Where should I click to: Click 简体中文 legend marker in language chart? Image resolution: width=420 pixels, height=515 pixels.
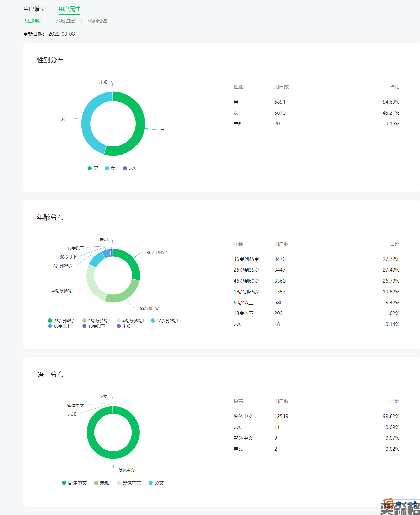64,483
